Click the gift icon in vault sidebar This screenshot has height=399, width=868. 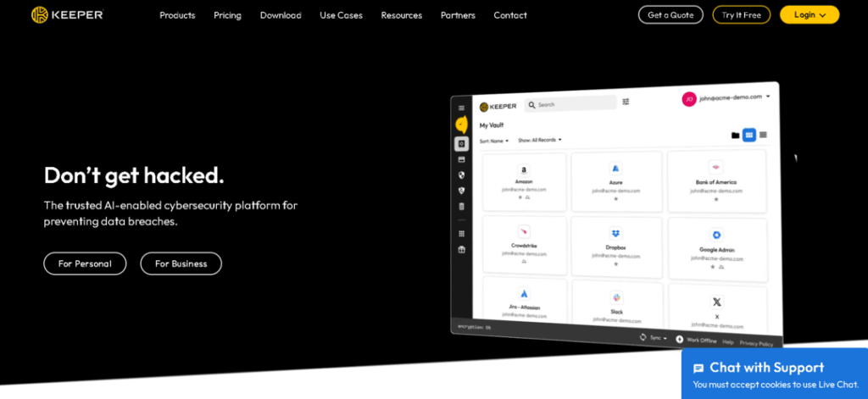coord(462,250)
